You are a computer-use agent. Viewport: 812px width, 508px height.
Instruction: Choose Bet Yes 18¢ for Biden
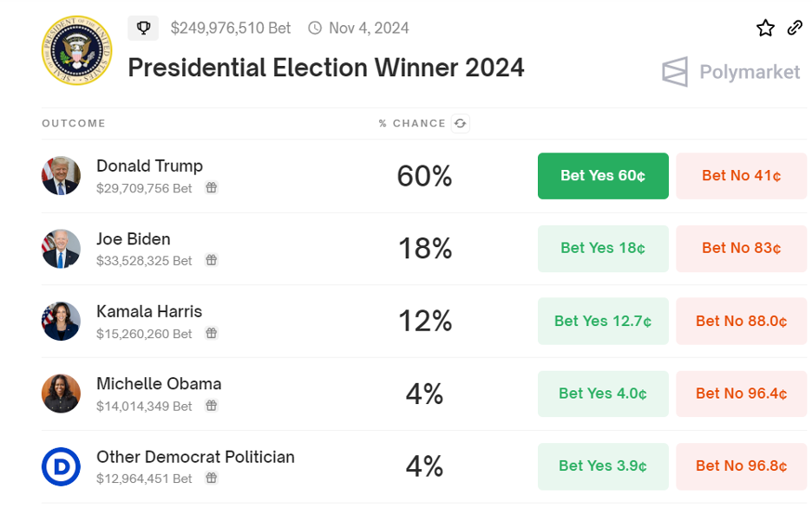pos(603,248)
